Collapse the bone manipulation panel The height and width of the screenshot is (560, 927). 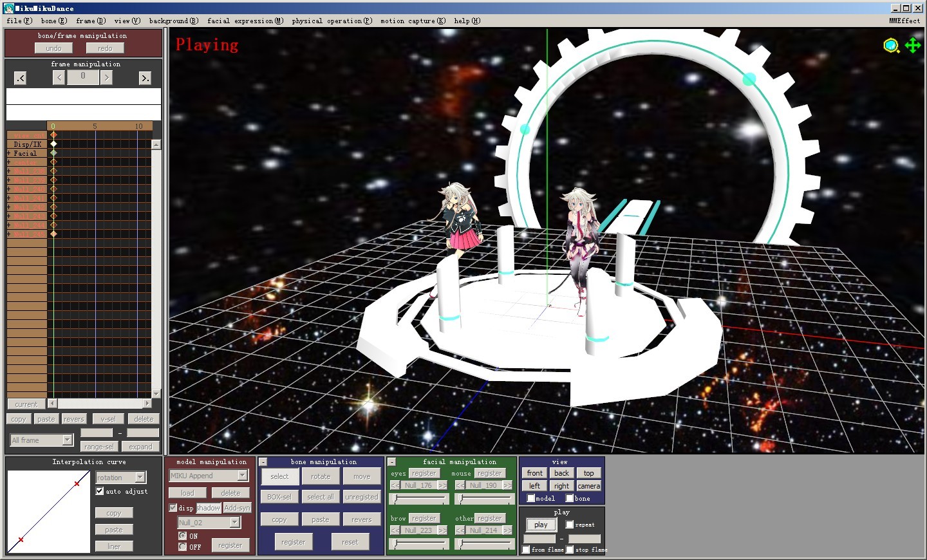263,462
